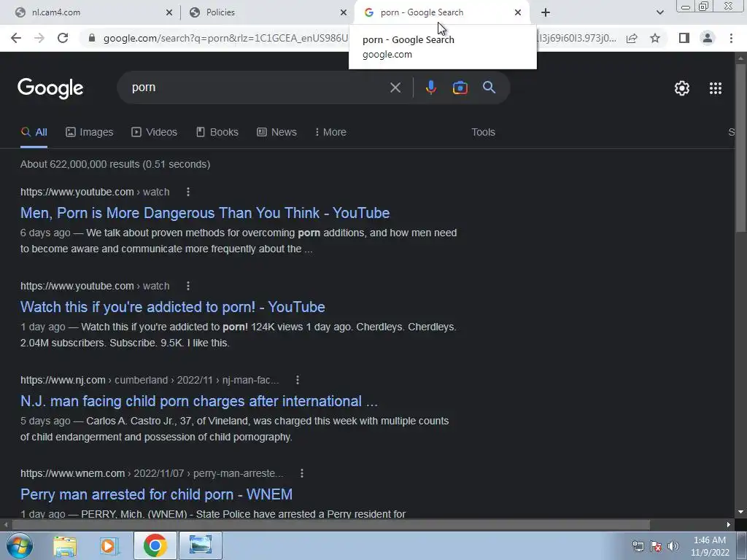Image resolution: width=747 pixels, height=560 pixels.
Task: Go forward with the browser forward arrow
Action: click(39, 38)
